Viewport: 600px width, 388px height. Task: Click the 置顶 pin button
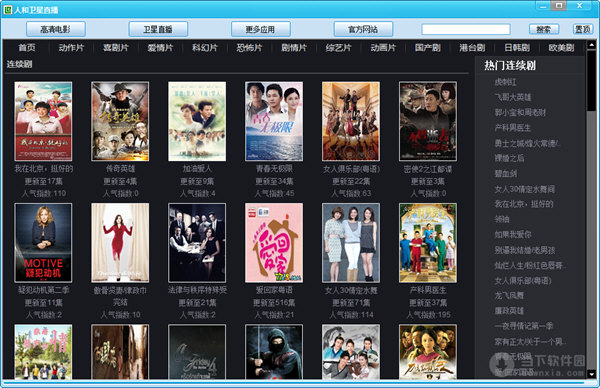(583, 29)
